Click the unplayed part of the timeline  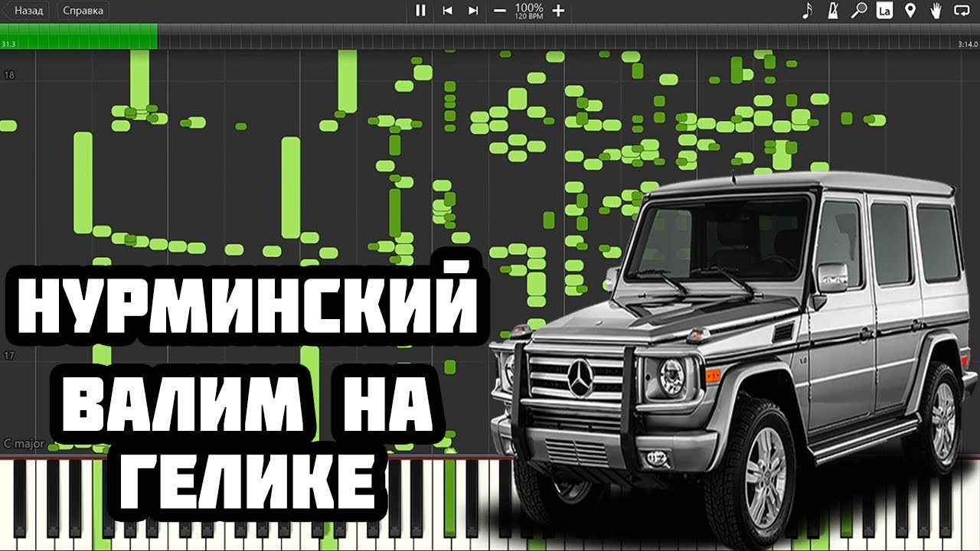(569, 37)
